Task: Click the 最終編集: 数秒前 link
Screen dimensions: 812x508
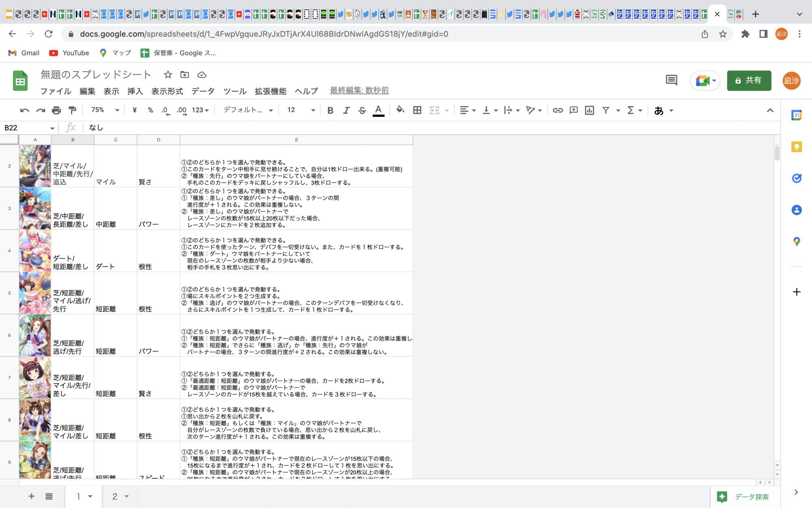Action: point(359,91)
